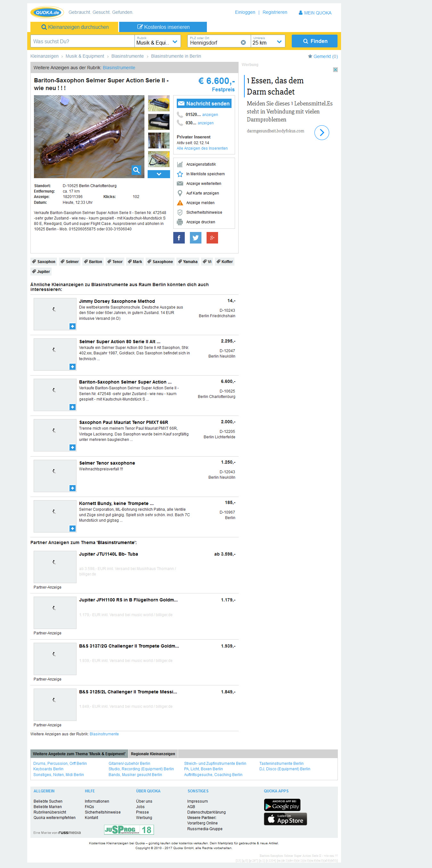Click the 'Was suchst Du?' search field

tap(83, 41)
